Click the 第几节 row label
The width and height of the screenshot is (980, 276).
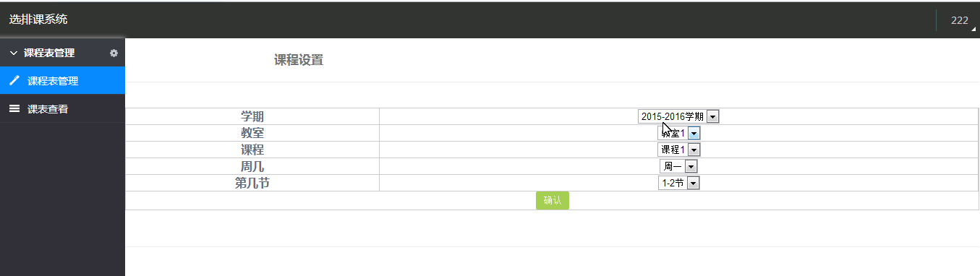[252, 183]
